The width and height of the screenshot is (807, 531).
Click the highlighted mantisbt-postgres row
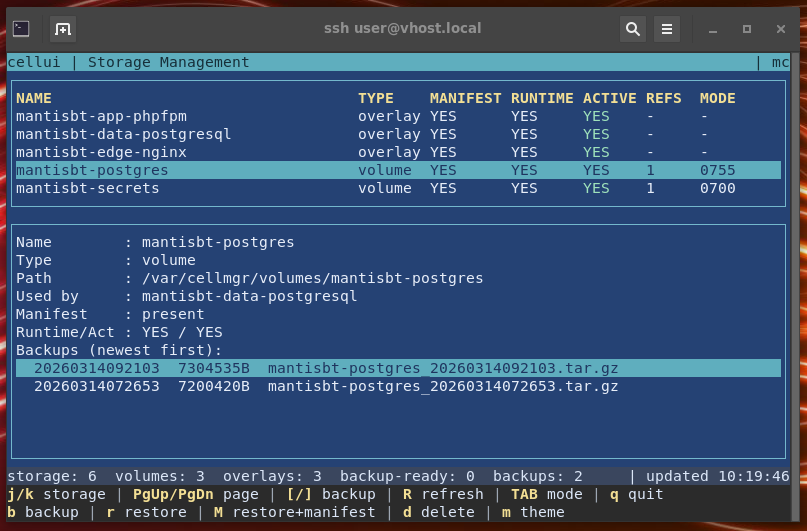pos(92,170)
